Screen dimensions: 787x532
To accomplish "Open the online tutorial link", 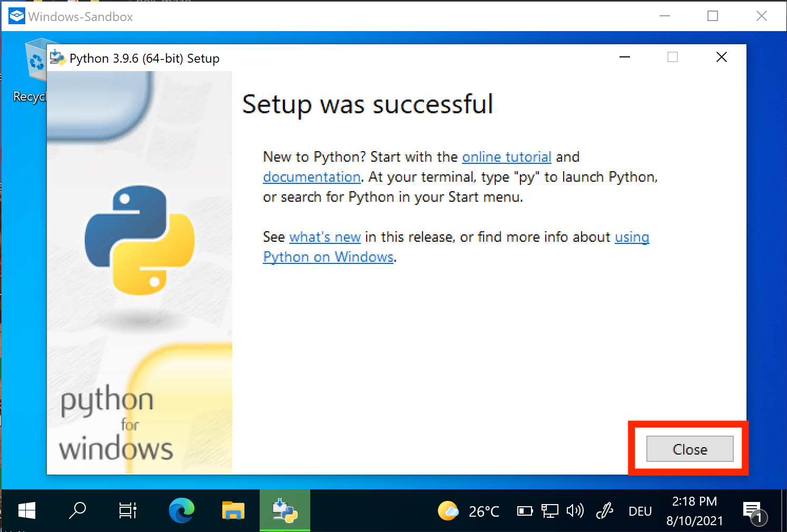I will pyautogui.click(x=507, y=157).
